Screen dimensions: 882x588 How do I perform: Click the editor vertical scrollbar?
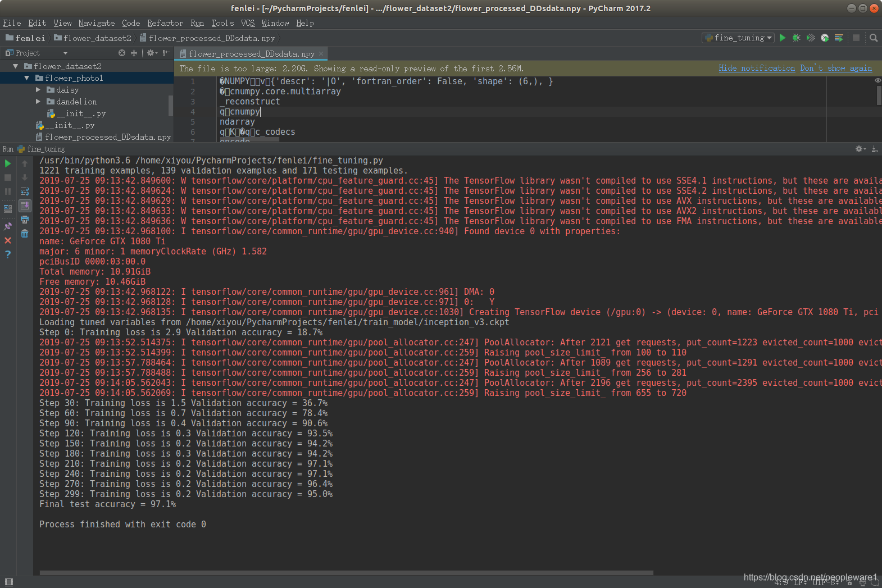click(x=879, y=95)
